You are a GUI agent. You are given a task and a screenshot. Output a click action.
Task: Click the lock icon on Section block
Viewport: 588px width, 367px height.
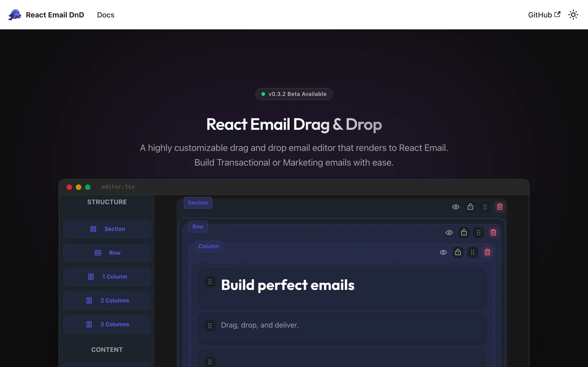click(x=470, y=207)
